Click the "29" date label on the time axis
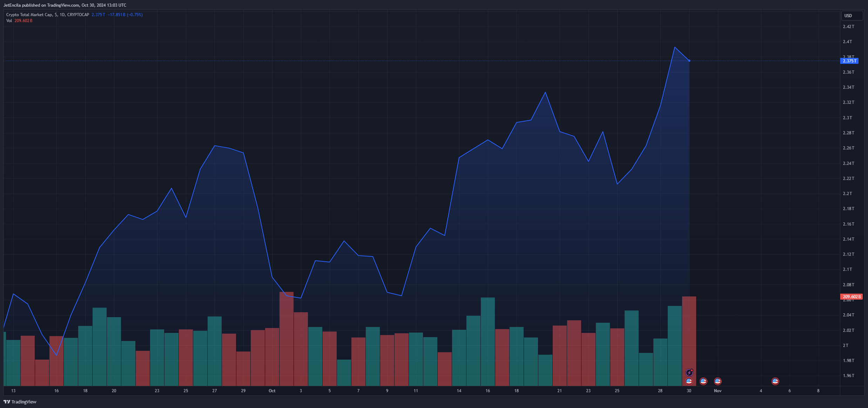Viewport: 868px width, 408px height. tap(243, 391)
